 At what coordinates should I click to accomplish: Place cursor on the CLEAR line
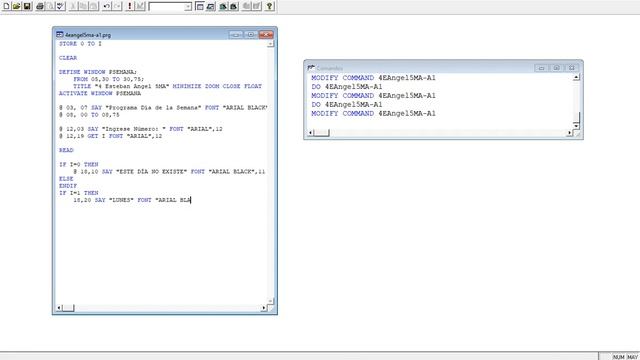[68, 58]
